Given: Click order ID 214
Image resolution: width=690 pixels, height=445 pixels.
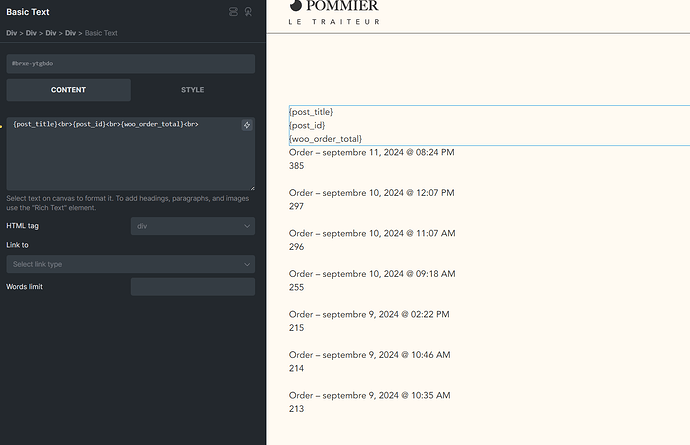Looking at the screenshot, I should (x=297, y=368).
